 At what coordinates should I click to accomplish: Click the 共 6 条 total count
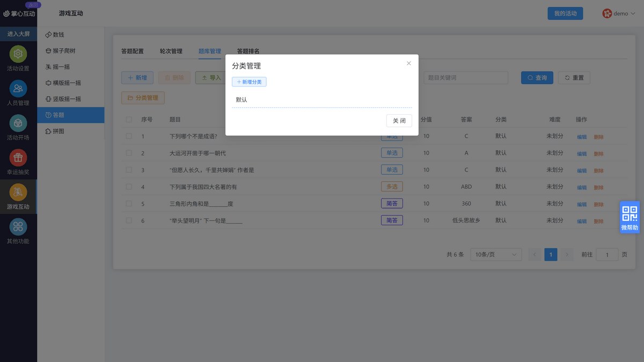(455, 255)
